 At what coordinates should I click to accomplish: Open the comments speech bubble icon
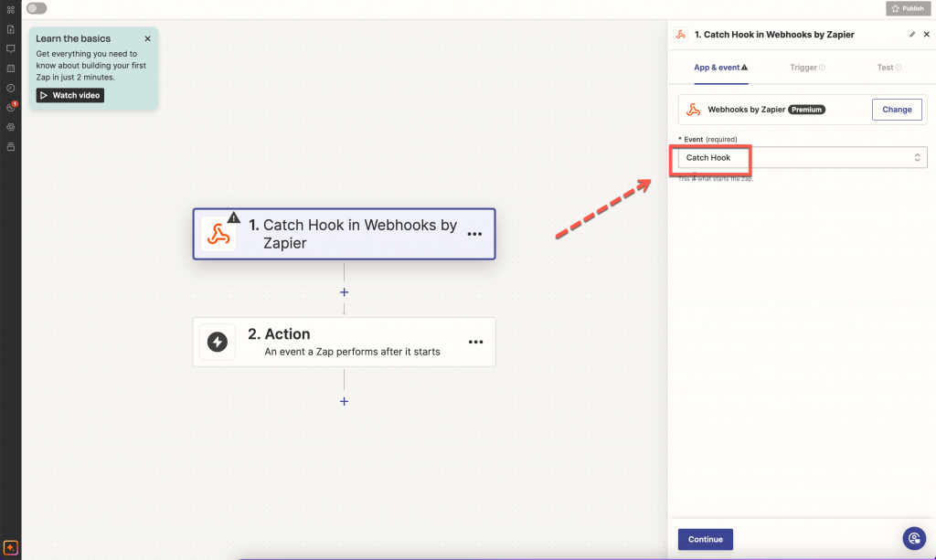[x=11, y=48]
